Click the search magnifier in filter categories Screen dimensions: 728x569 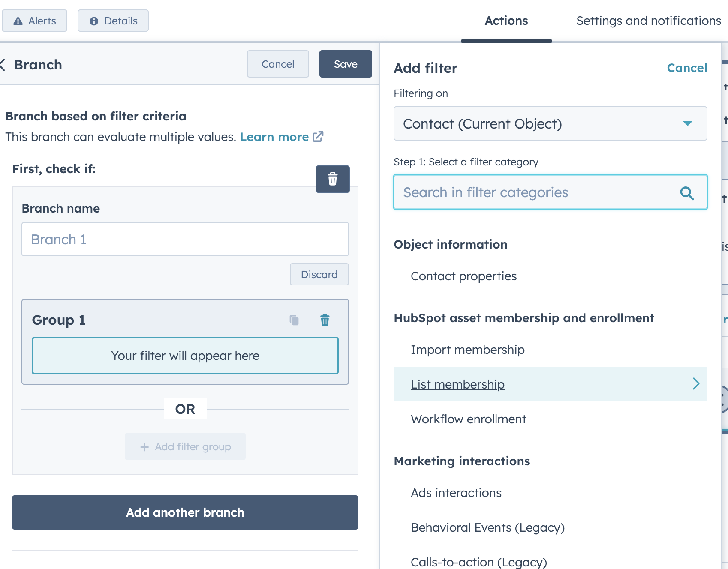click(x=687, y=192)
